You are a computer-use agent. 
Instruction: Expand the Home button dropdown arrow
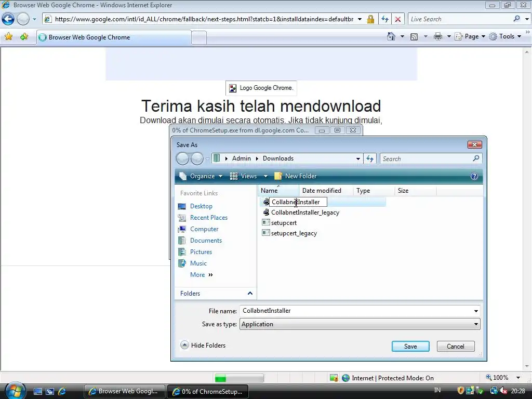(x=403, y=37)
